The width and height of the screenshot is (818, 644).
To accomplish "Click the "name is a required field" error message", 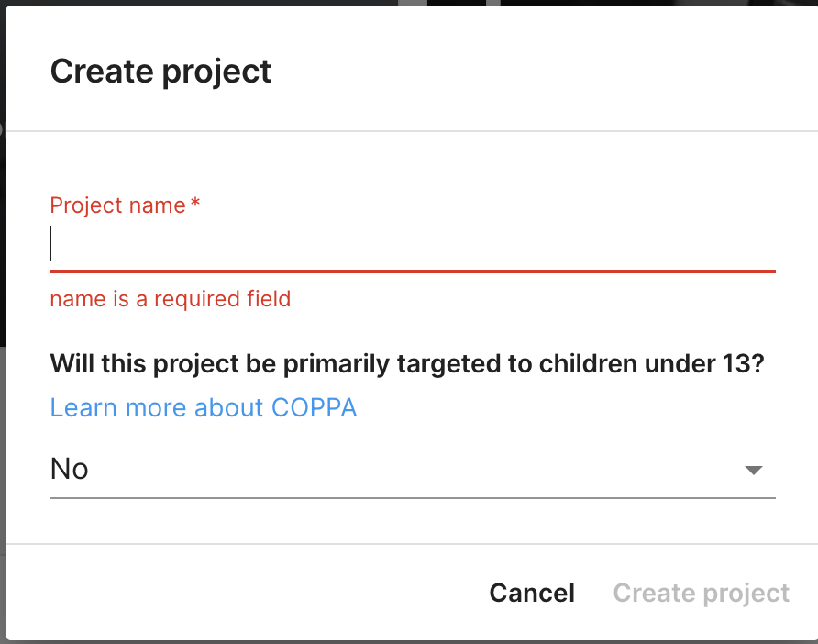I will pyautogui.click(x=170, y=298).
